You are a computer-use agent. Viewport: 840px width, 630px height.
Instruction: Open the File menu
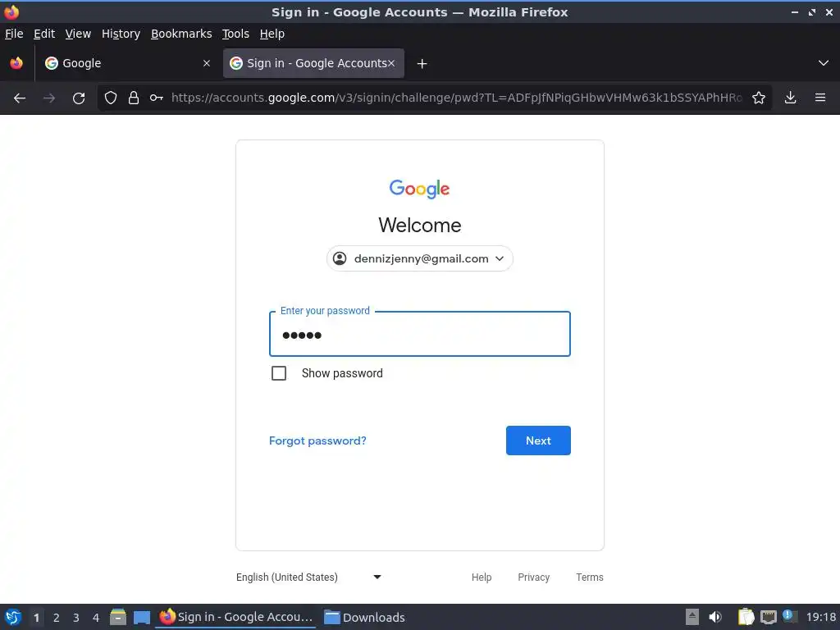pos(14,34)
